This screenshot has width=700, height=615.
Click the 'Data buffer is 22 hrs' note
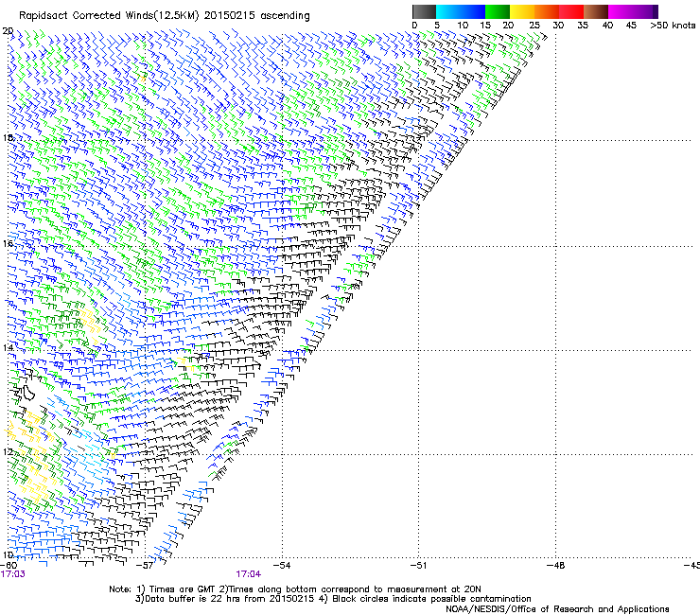coord(333,599)
